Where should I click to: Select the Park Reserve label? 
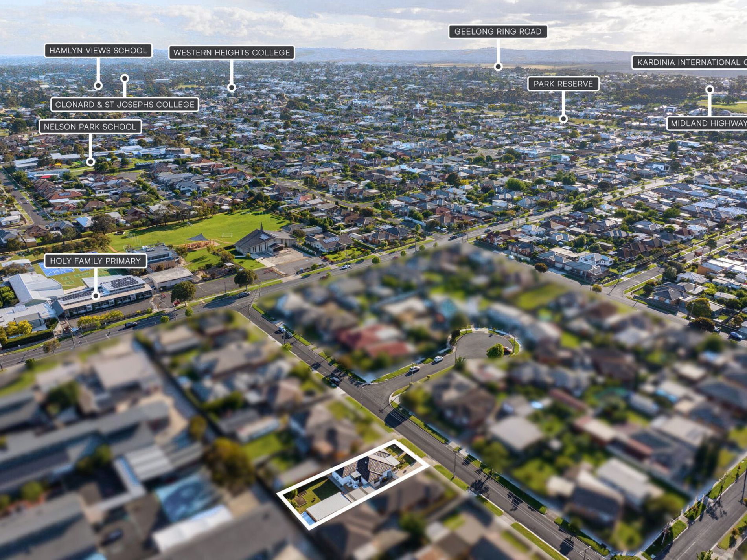click(563, 84)
